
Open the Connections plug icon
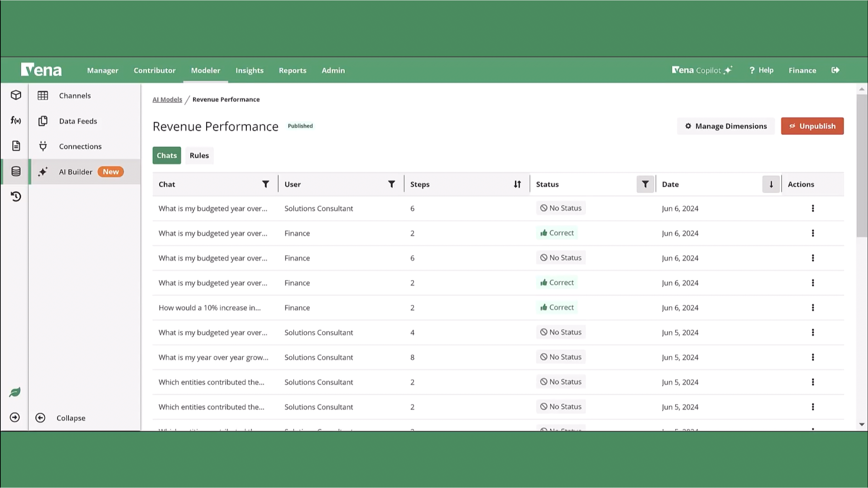tap(43, 146)
